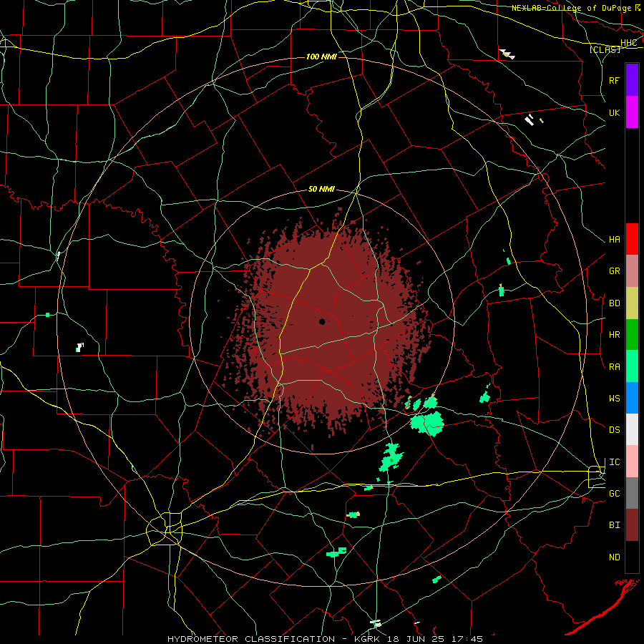
Task: Click the BD legend label
Action: pos(614,303)
